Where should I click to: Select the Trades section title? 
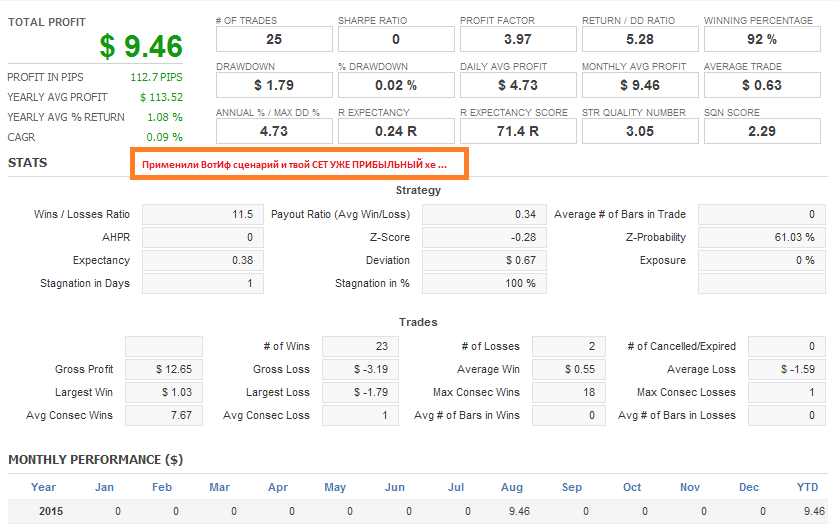click(x=418, y=322)
